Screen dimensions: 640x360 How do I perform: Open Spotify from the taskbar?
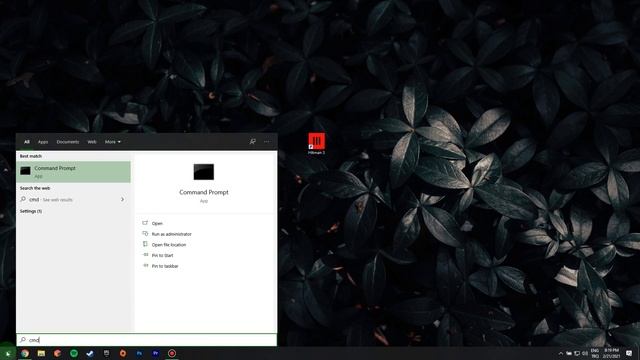click(74, 353)
